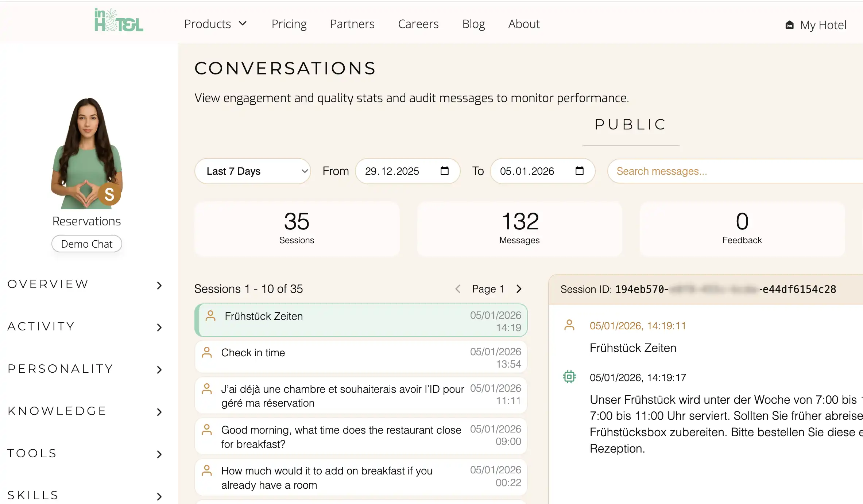Go to the next sessions page
The image size is (863, 504).
click(519, 289)
